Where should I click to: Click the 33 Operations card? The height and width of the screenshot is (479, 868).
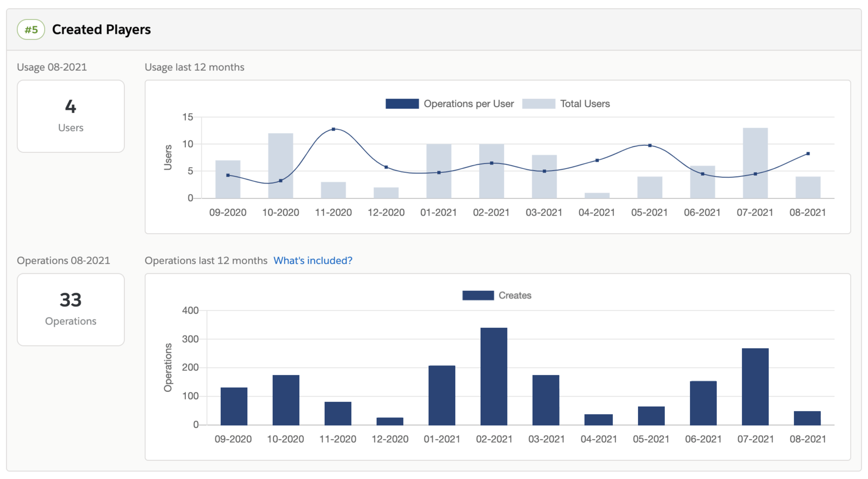tap(71, 309)
